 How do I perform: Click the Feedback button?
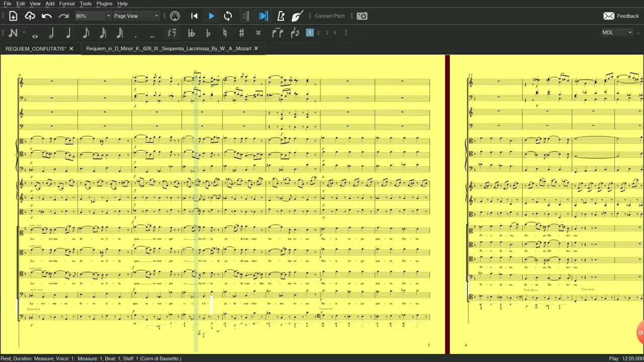point(621,16)
